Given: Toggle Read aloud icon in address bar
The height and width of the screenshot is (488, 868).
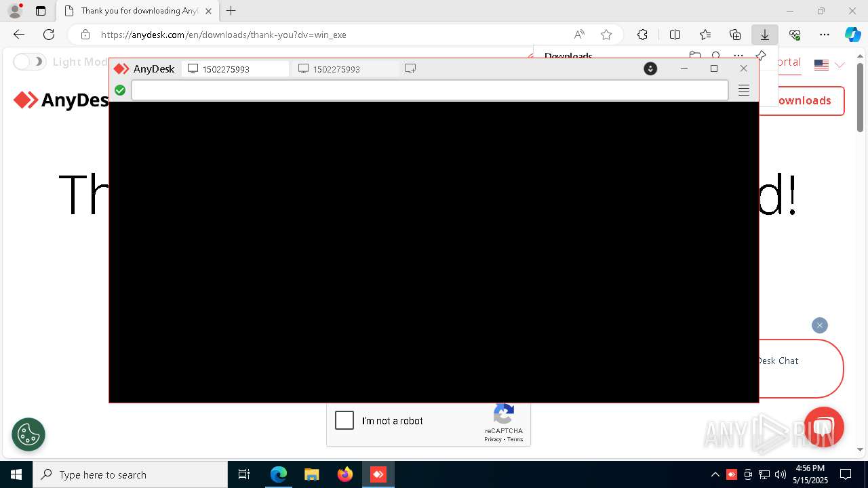Looking at the screenshot, I should pos(579,35).
